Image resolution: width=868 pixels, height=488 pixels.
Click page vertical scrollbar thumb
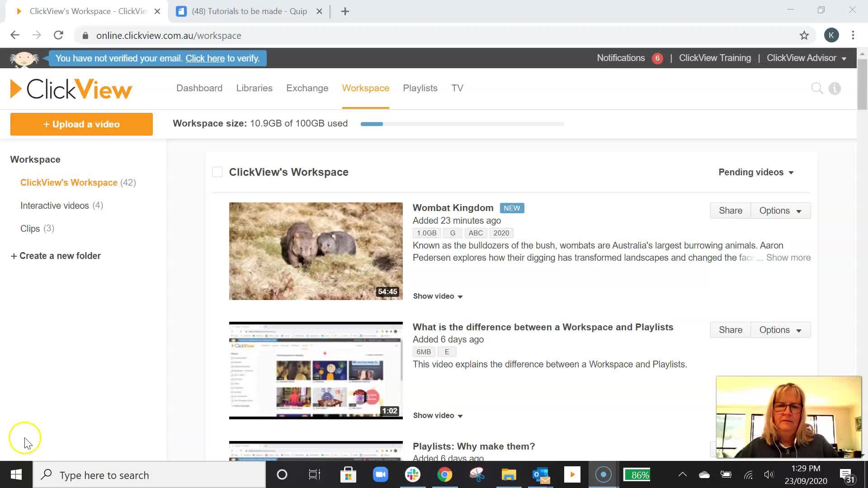(862, 84)
